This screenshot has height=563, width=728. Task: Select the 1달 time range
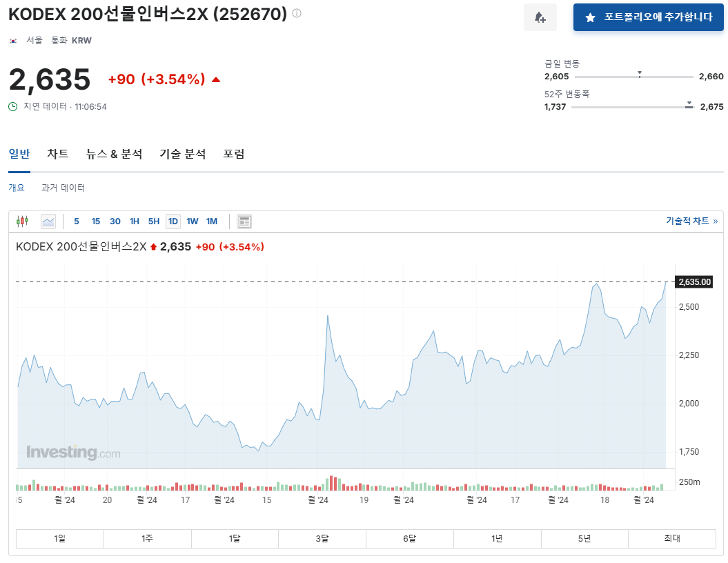pyautogui.click(x=235, y=538)
